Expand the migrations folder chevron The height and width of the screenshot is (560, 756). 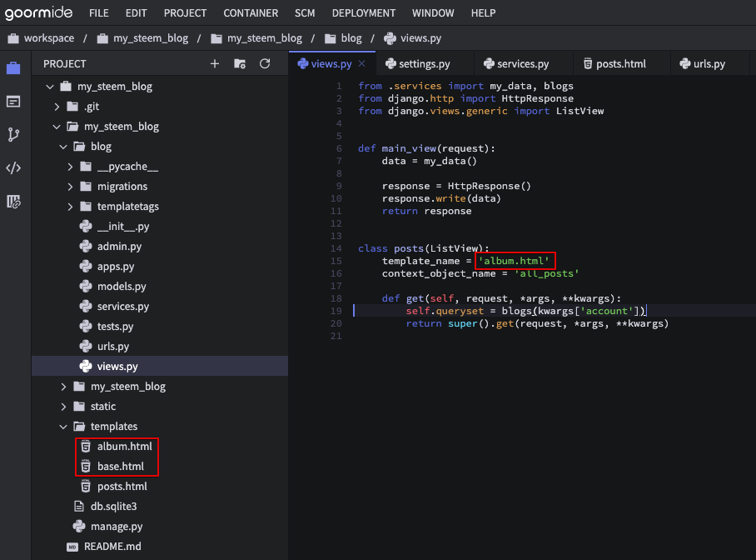[71, 187]
